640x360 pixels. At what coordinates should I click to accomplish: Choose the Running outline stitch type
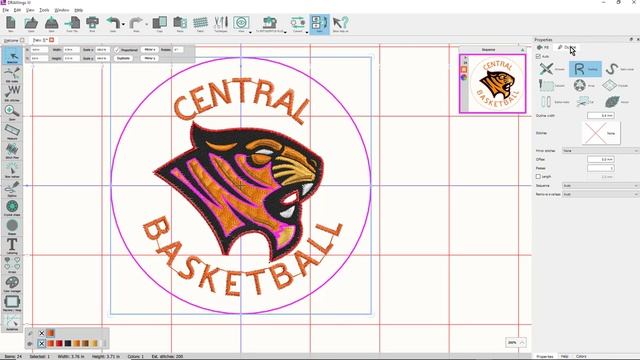pyautogui.click(x=585, y=69)
